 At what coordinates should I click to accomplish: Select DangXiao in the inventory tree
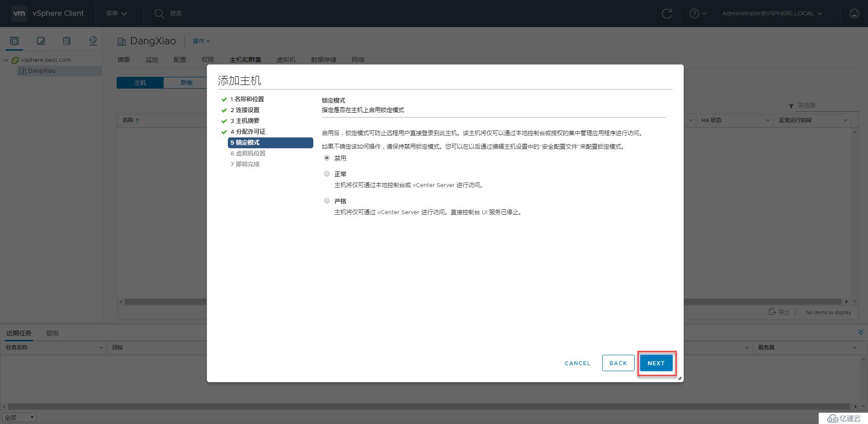(42, 71)
